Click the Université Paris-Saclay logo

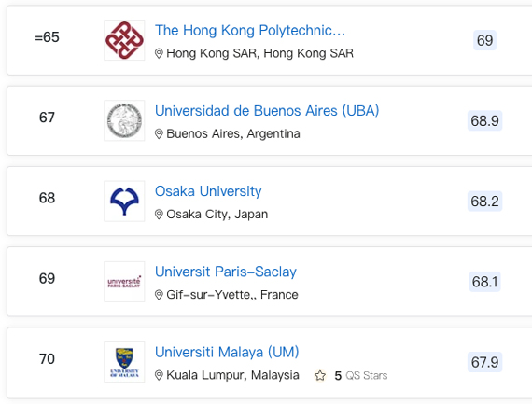click(124, 282)
